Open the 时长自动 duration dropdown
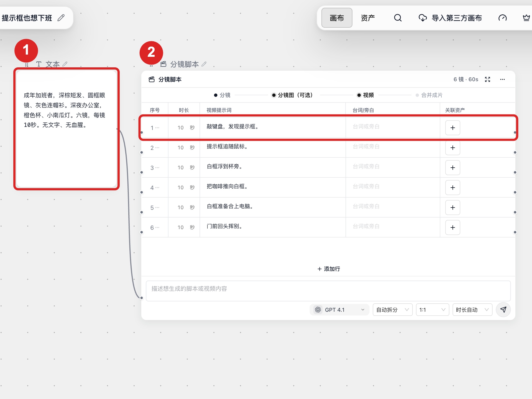The width and height of the screenshot is (532, 399). pyautogui.click(x=472, y=310)
